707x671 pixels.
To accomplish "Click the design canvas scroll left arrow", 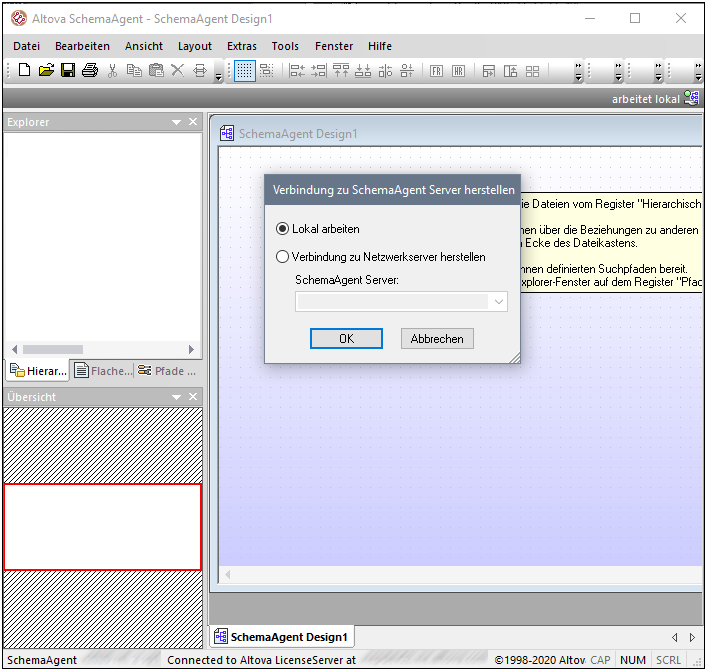I will 228,574.
